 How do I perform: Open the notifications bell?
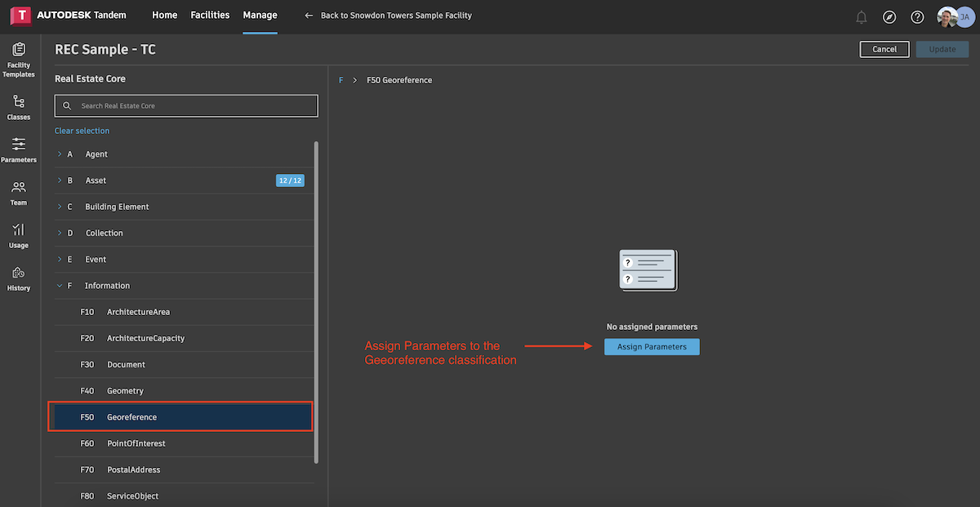(861, 17)
